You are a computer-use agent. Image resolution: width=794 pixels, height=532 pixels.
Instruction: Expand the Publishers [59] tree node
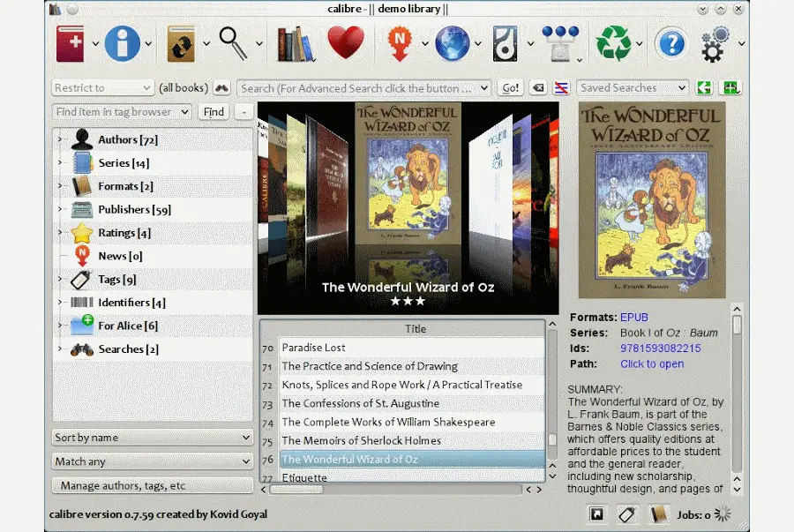point(60,209)
